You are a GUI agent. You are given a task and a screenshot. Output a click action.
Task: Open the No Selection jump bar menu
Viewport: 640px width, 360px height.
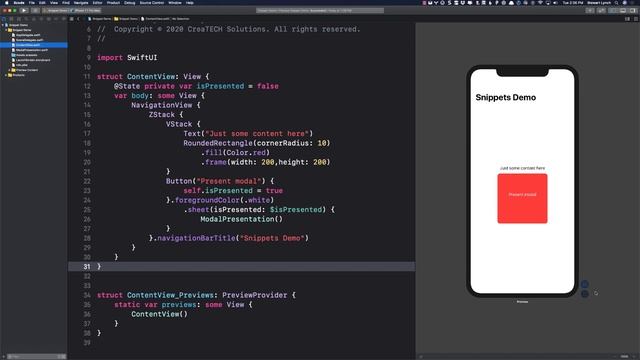[x=180, y=19]
